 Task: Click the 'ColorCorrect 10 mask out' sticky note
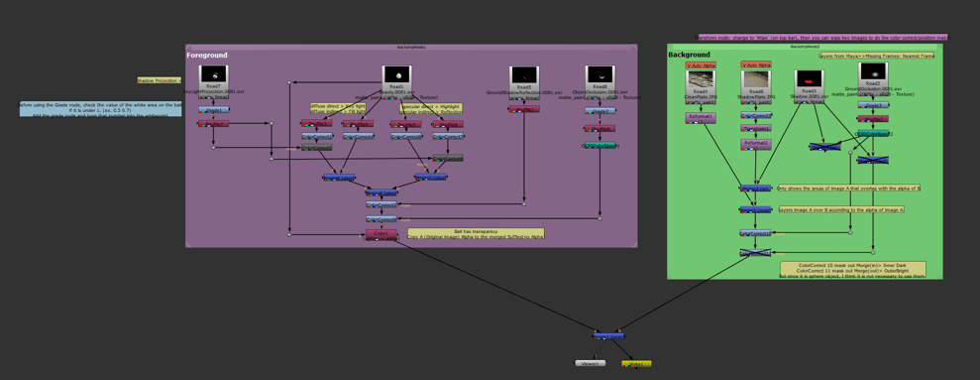[x=853, y=270]
